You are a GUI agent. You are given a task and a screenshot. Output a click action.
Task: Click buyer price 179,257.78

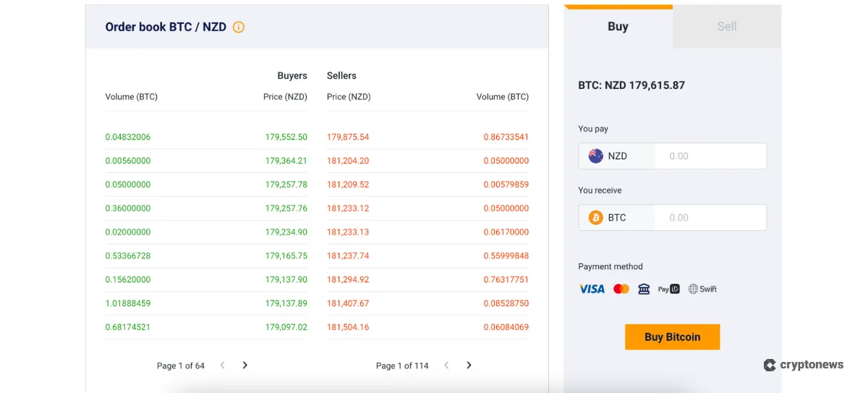point(286,185)
